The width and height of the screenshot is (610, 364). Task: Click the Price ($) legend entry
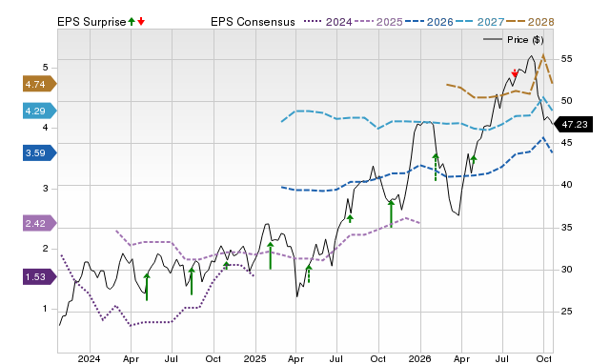pyautogui.click(x=514, y=40)
